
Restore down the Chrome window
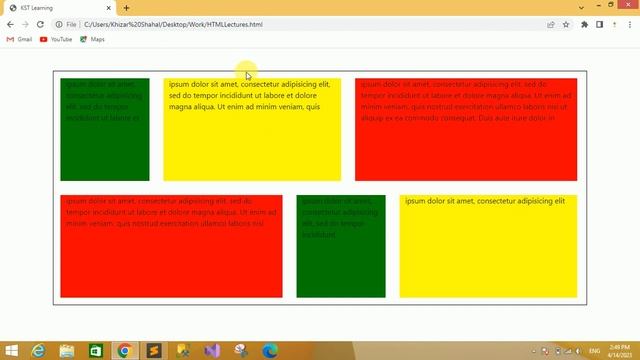pyautogui.click(x=611, y=5)
